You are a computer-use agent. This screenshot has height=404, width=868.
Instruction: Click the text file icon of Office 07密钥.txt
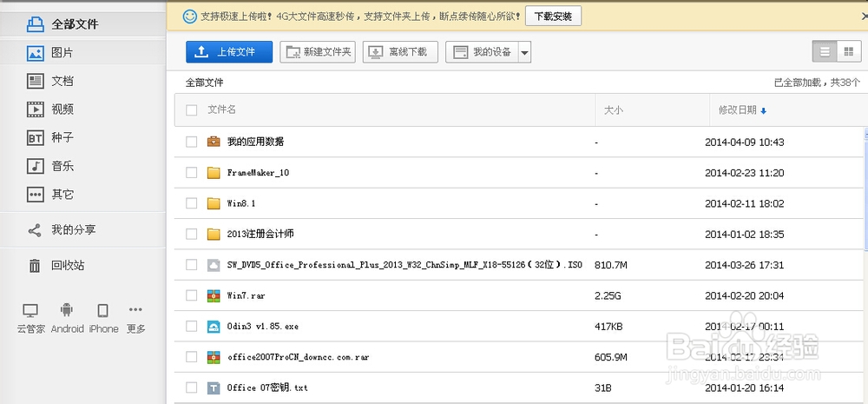(214, 388)
